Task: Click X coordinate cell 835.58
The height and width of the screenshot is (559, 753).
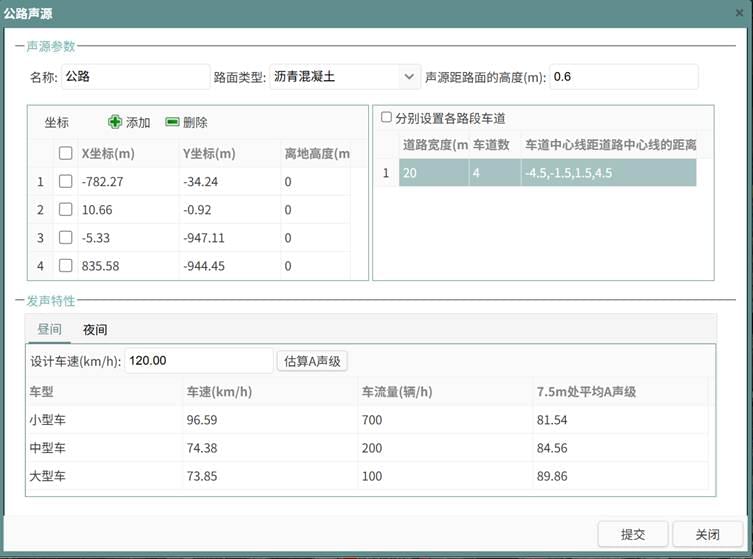Action: [126, 266]
